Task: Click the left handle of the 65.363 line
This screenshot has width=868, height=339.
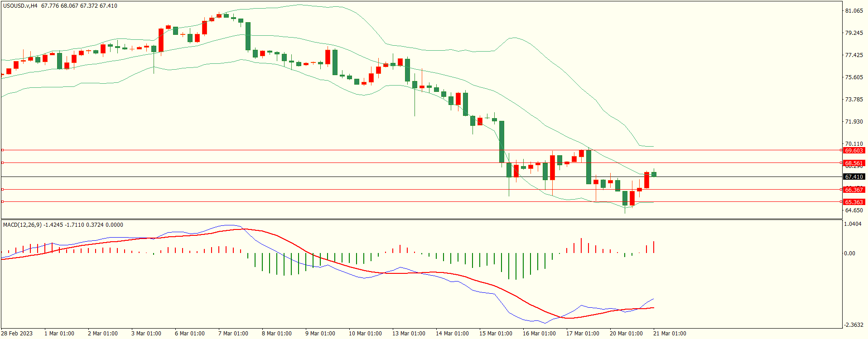Action: coord(3,201)
